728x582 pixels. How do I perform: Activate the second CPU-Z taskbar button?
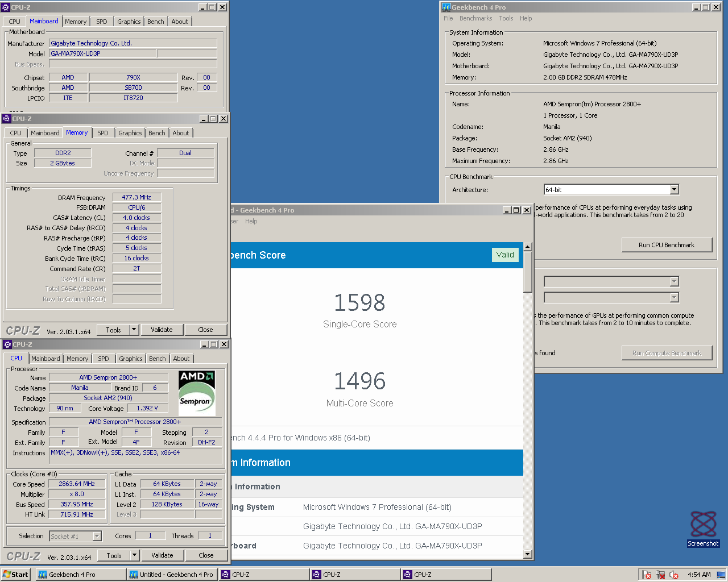coord(354,575)
